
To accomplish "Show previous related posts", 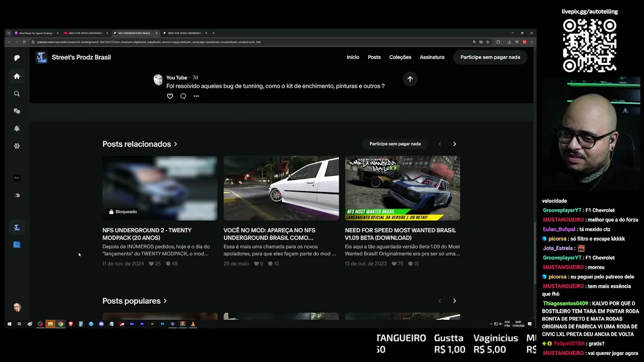I will pos(440,144).
